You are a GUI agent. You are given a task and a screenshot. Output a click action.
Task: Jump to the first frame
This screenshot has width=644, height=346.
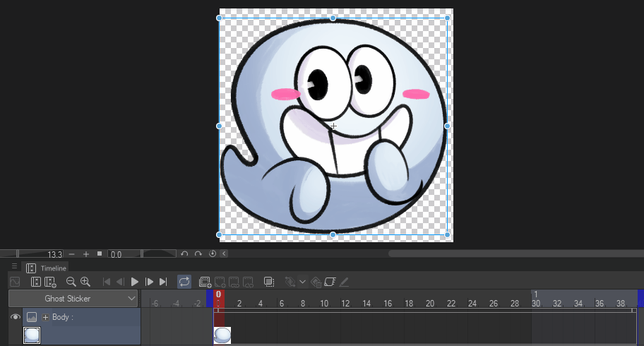(x=107, y=282)
